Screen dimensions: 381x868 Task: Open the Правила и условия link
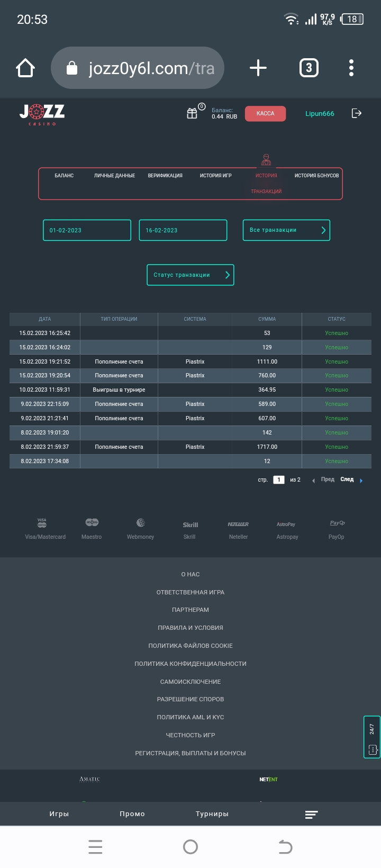(190, 628)
